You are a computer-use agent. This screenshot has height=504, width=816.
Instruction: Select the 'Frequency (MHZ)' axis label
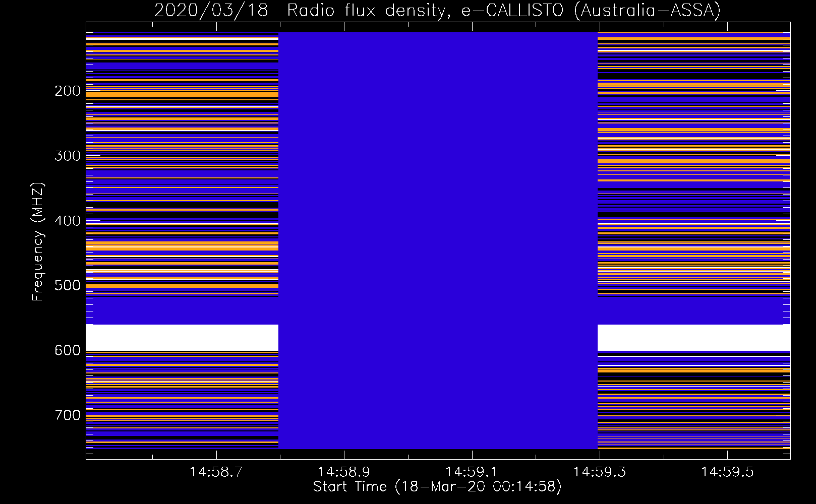point(38,241)
